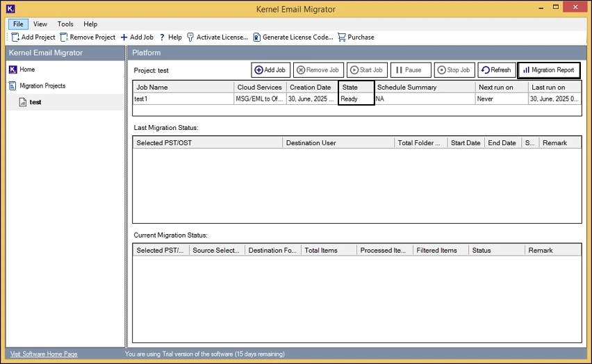The height and width of the screenshot is (364, 592).
Task: Click the Status column header
Action: [x=497, y=250]
